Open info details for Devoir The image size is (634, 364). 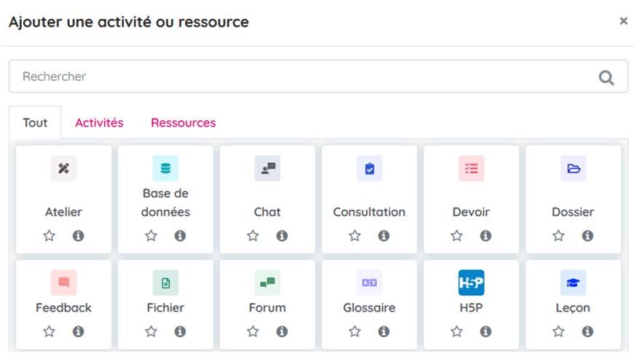point(485,236)
